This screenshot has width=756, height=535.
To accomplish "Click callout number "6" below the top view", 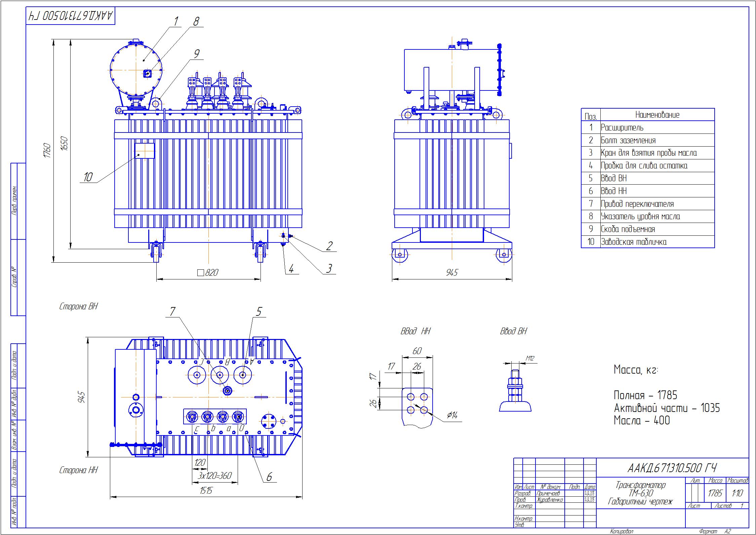I will tap(269, 477).
